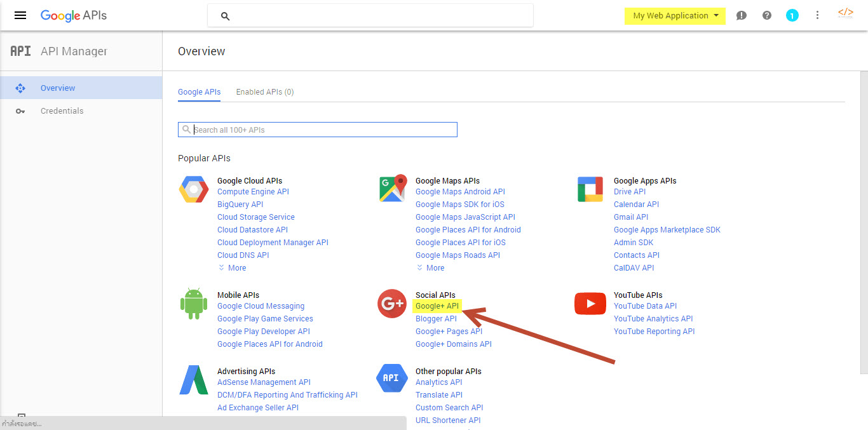Open the My Web Application project dropdown
This screenshot has height=430, width=868.
675,16
